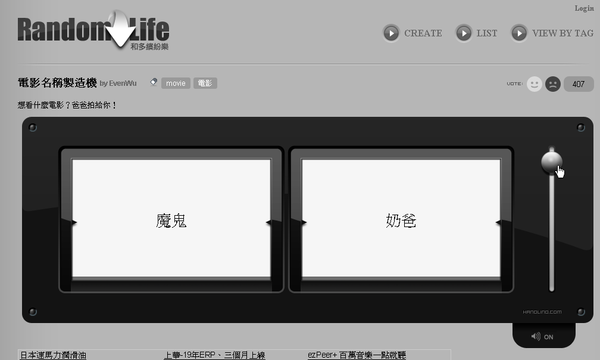Open the ezPeer+ 百萬音樂 ad link
600x360 pixels.
coord(357,355)
